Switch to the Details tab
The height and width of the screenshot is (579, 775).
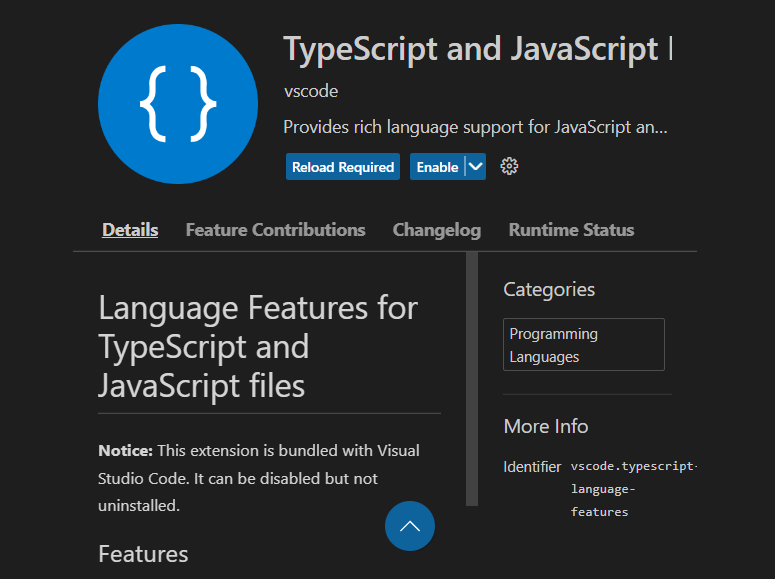[130, 230]
